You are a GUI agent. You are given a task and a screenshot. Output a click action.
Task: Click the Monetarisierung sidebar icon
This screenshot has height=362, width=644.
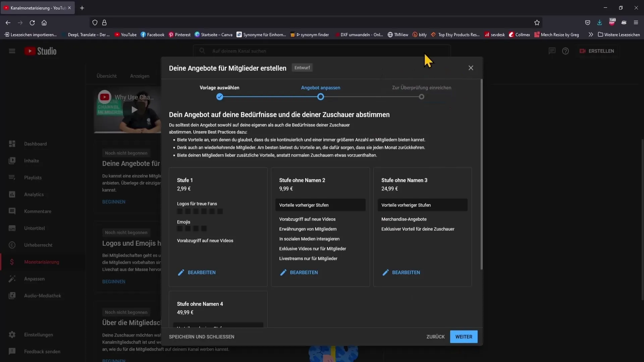coord(11,262)
